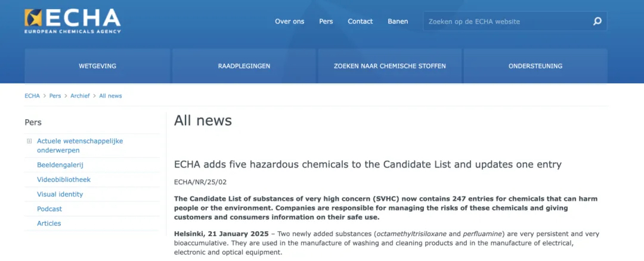Go to the Contact page
The image size is (644, 261).
click(360, 21)
